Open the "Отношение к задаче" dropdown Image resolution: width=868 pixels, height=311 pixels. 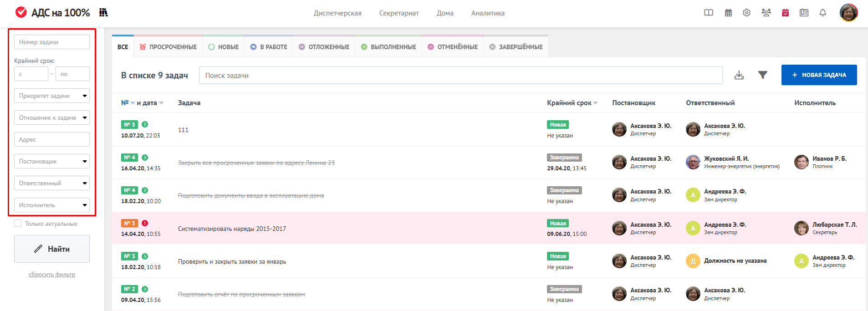(x=52, y=117)
